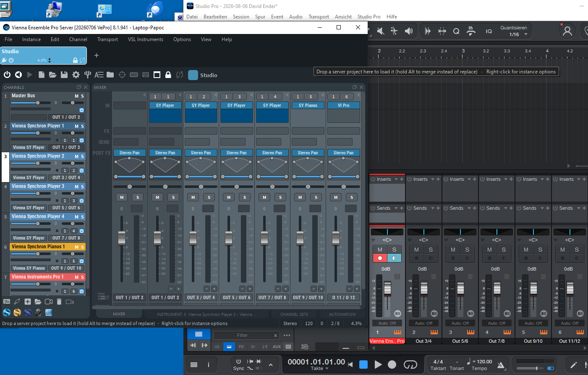Click the Master Bus volume slider
This screenshot has height=375, width=588.
pyautogui.click(x=31, y=103)
